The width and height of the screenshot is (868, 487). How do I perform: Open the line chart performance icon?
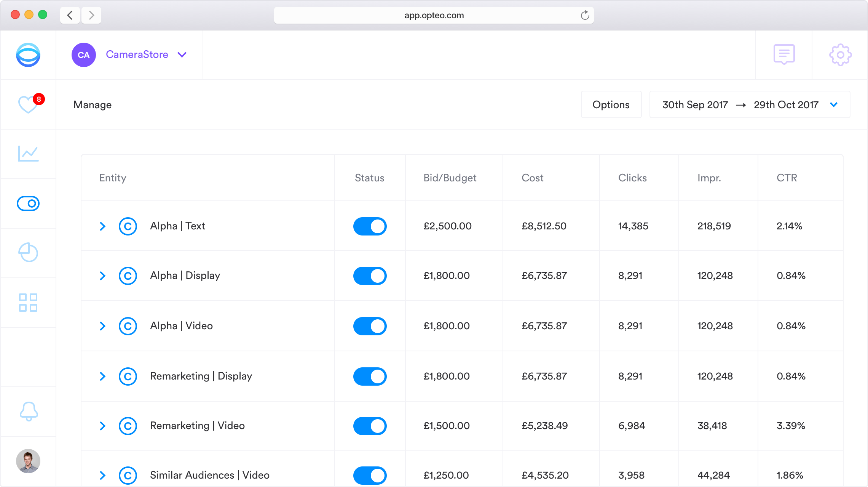[28, 154]
